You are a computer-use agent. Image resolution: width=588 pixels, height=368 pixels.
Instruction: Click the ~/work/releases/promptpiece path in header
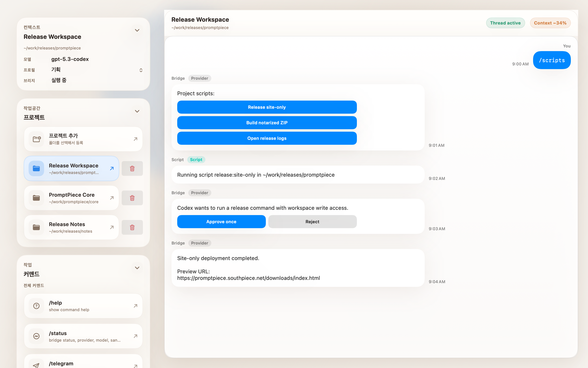pos(200,28)
